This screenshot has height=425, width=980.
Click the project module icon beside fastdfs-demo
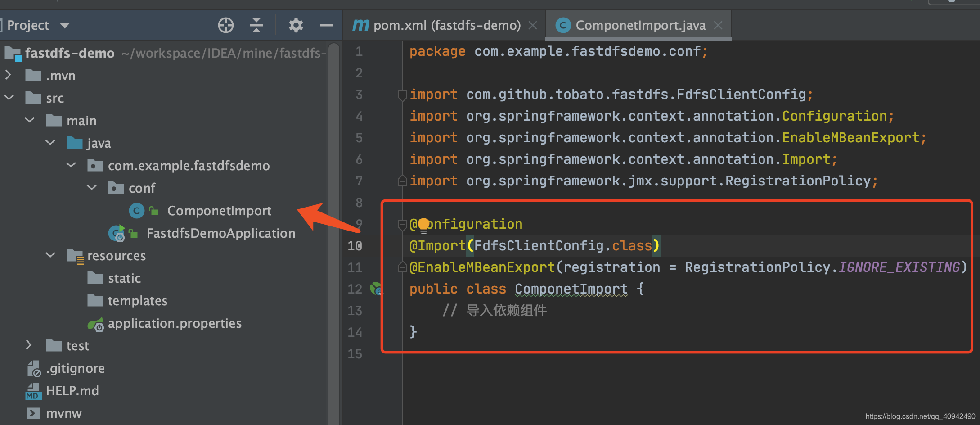13,54
